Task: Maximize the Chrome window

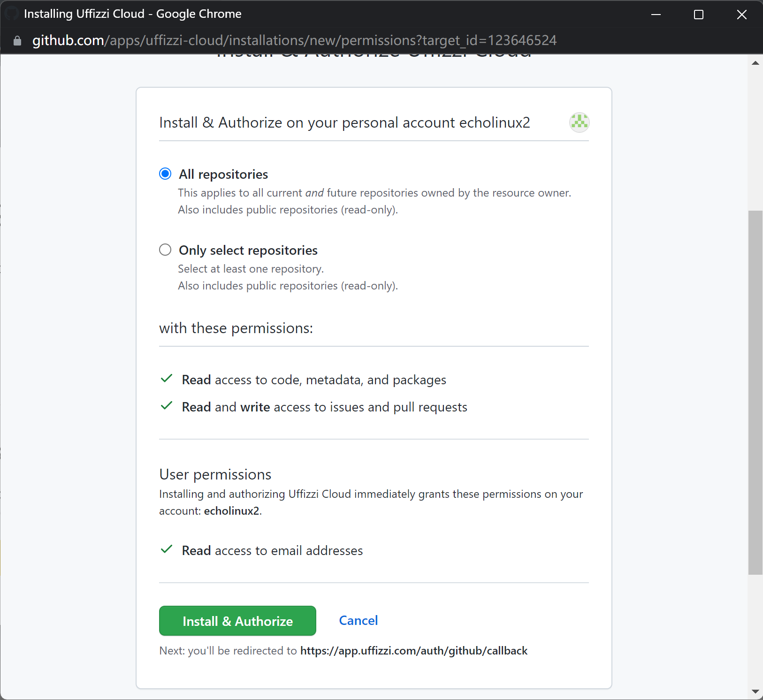Action: coord(698,15)
